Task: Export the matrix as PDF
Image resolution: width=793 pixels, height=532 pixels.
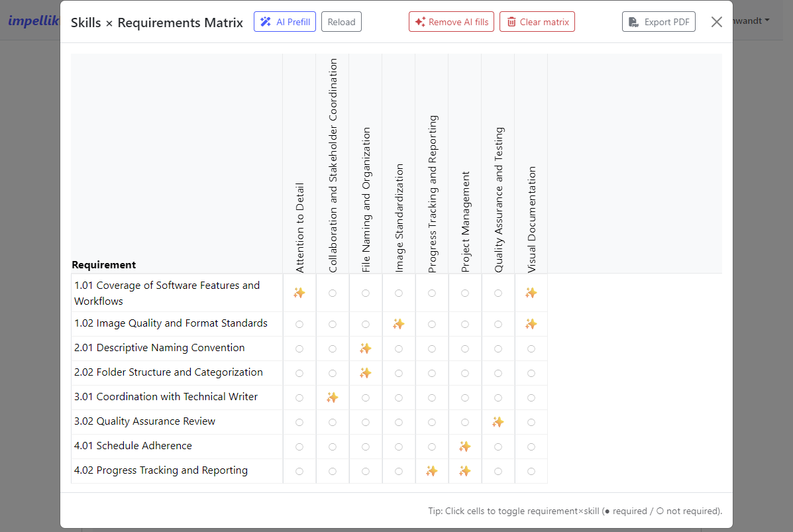Action: (x=659, y=22)
